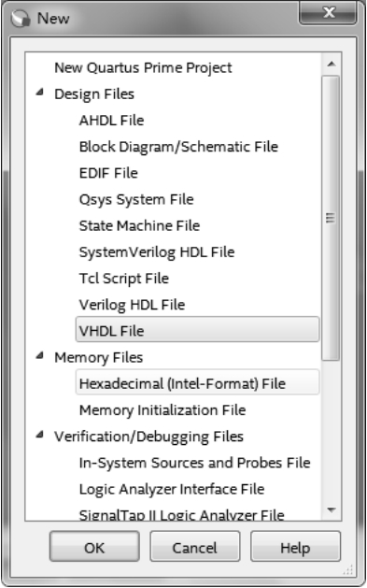Collapse the Design Files group
Screen dimensions: 367x588
(40, 92)
